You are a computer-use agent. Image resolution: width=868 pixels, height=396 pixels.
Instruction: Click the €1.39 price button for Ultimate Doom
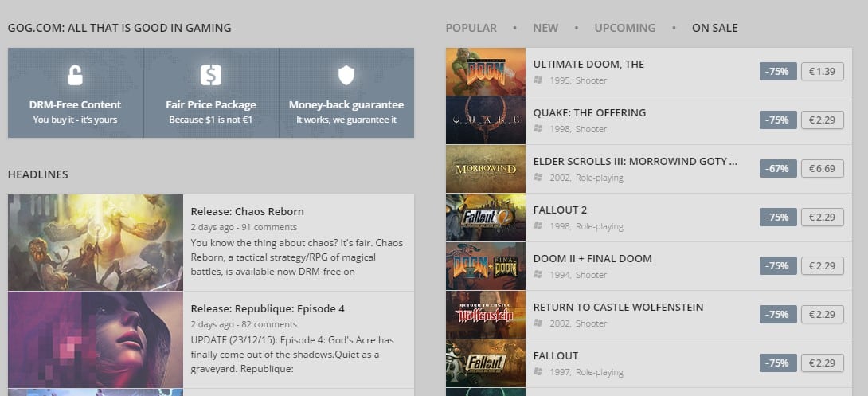coord(822,72)
